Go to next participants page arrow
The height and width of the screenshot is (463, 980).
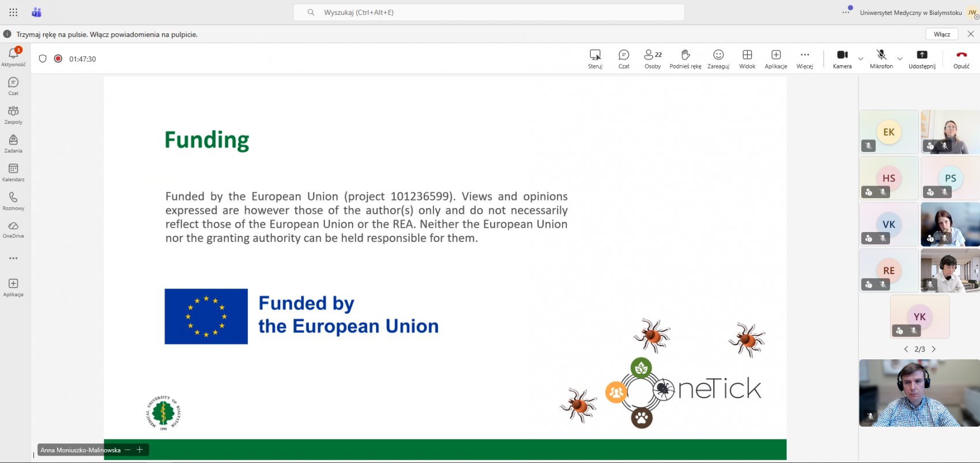[934, 349]
